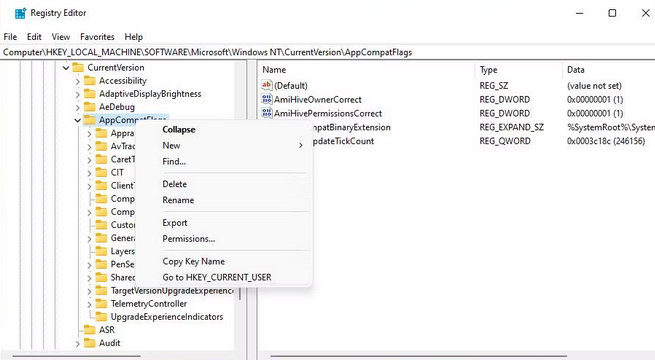Select the TelemetryController tree item
The width and height of the screenshot is (655, 360).
coord(149,304)
